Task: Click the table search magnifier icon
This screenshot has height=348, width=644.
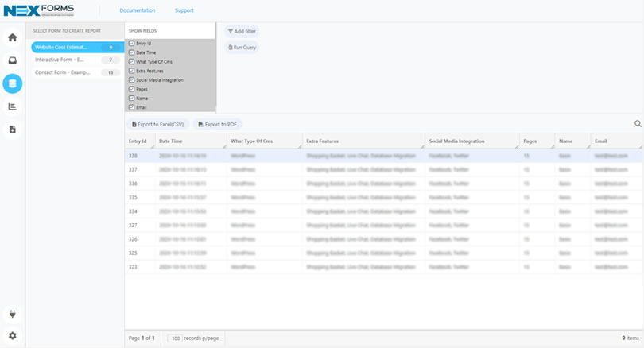Action: tap(638, 123)
